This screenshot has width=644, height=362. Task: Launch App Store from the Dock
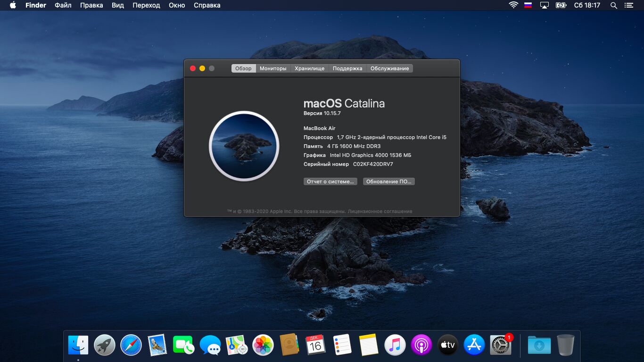coord(474,346)
